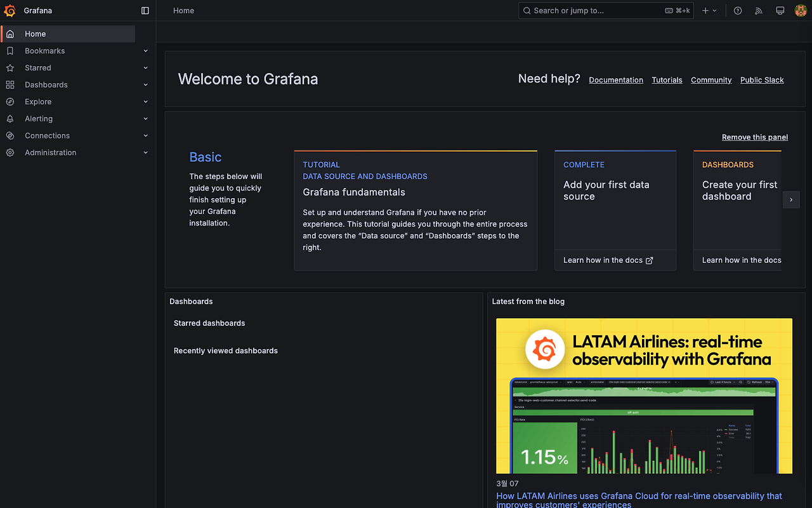
Task: Open the LATAM Airlines blog image
Action: 644,396
